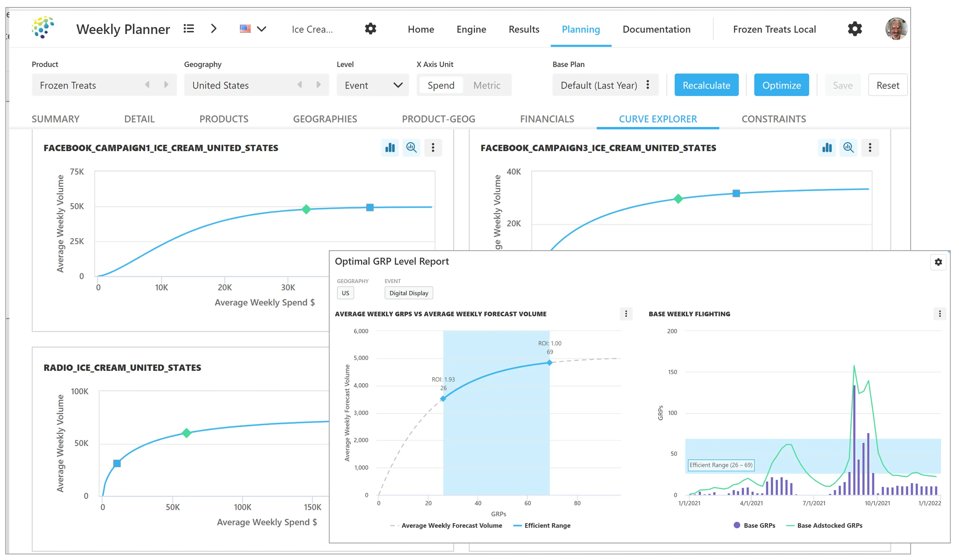Open the Level dropdown showing Event

point(372,85)
